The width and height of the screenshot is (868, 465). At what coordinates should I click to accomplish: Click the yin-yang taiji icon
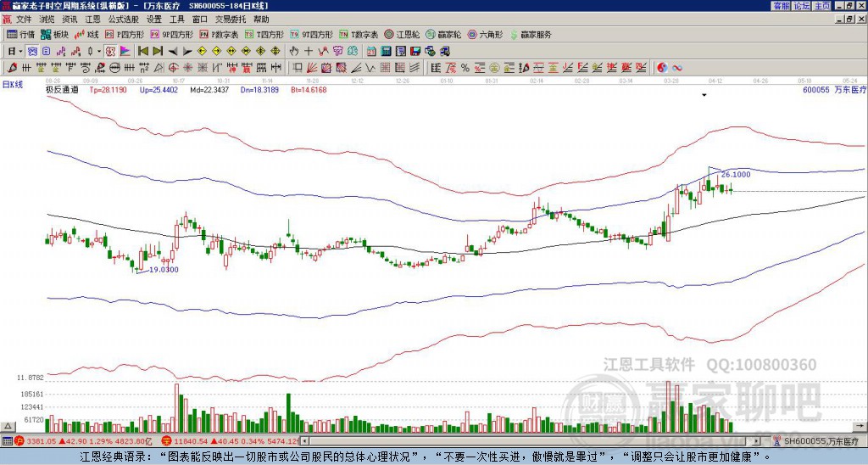[x=662, y=68]
